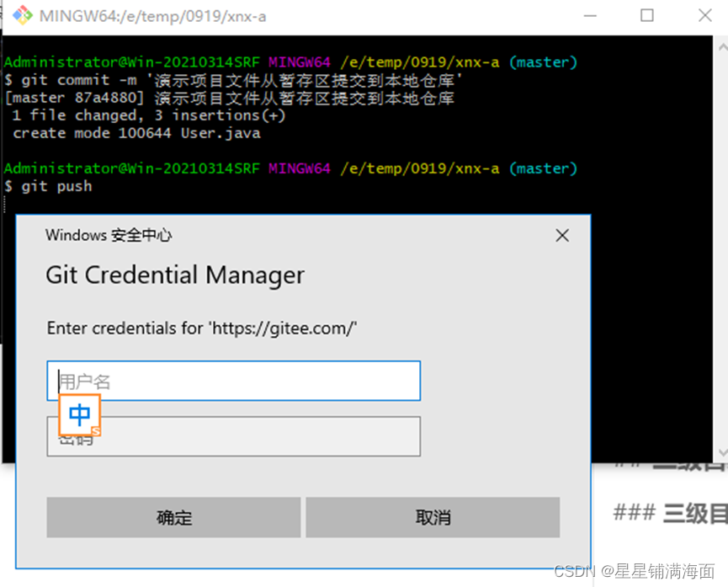Click '1 file changed, 3 insertions(+)' line
Screen dimensions: 728x587
pyautogui.click(x=149, y=115)
